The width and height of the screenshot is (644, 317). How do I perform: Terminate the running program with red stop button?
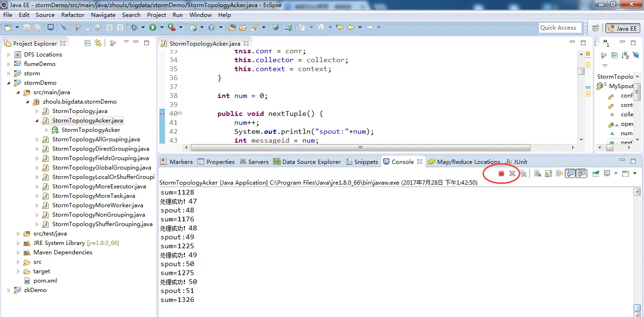tap(501, 173)
